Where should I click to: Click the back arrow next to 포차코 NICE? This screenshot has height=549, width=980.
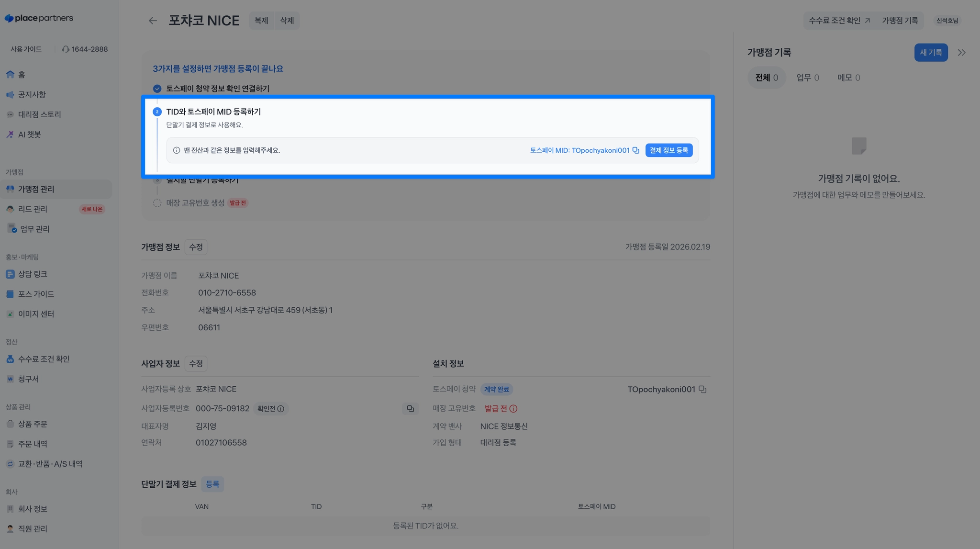(x=153, y=21)
